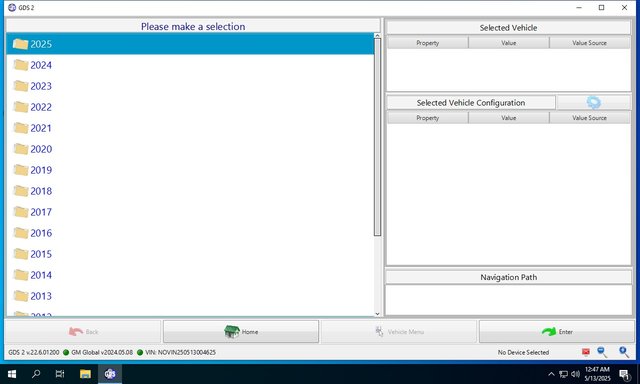The image size is (640, 384).
Task: Click the Home button with house icon
Action: 241,331
